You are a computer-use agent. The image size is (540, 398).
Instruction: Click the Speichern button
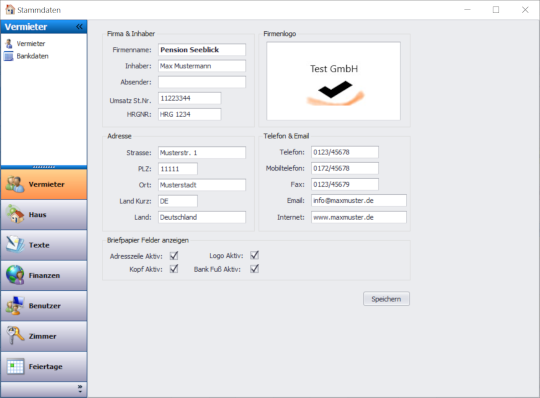pos(386,299)
